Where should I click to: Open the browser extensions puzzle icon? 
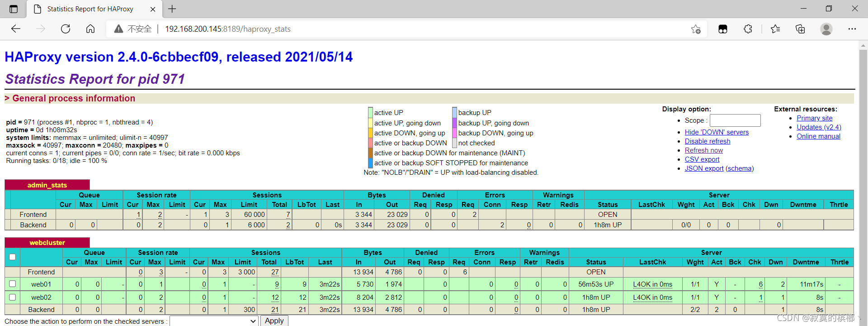coord(748,29)
